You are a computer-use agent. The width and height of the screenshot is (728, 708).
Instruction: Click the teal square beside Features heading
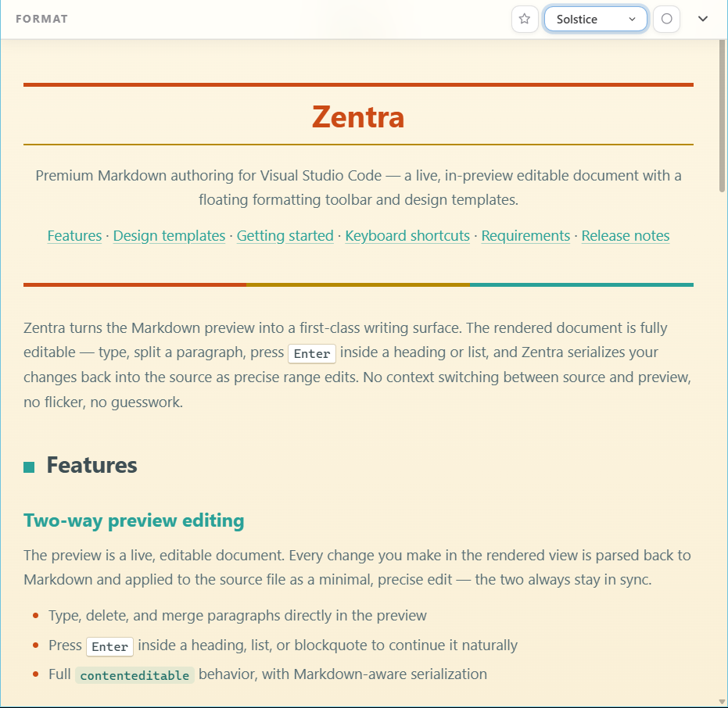pos(29,467)
